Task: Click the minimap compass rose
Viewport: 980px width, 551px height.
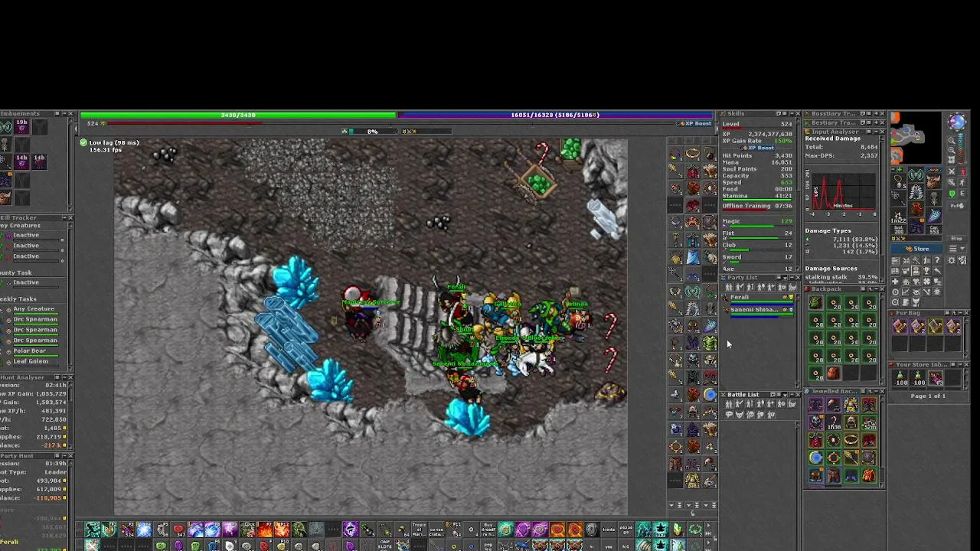Action: click(958, 121)
